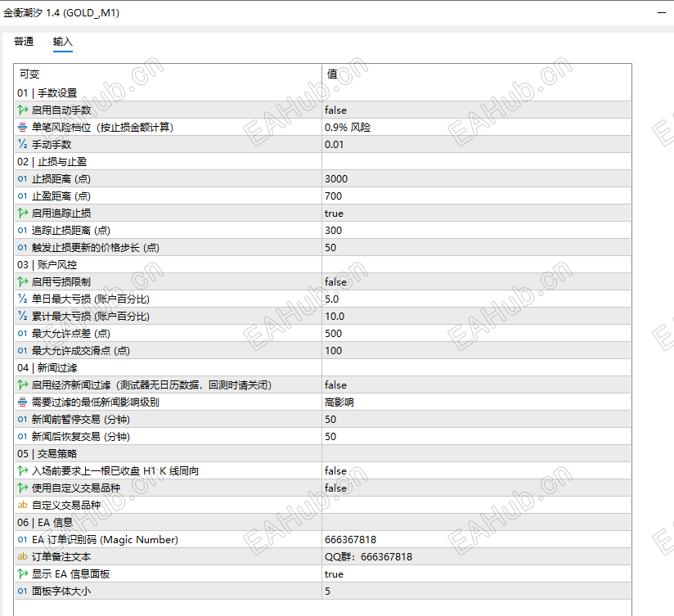
Task: Toggle the true value of 显示 EA 信息面板
Action: coord(334,574)
